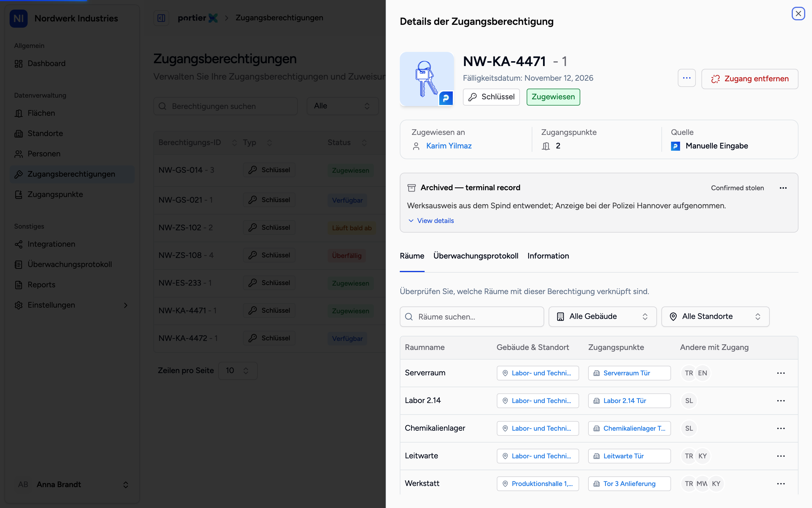Open the Chemikalienlager access point chip

630,428
